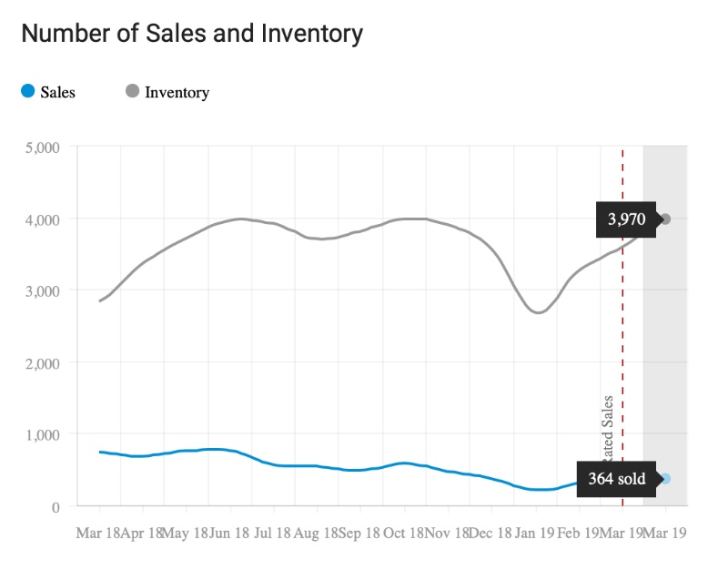Click the 1,000 y-axis label

tap(42, 435)
